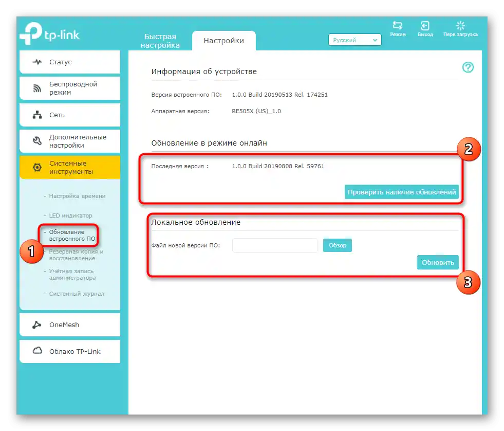Open the Русский language dropdown

pos(354,40)
